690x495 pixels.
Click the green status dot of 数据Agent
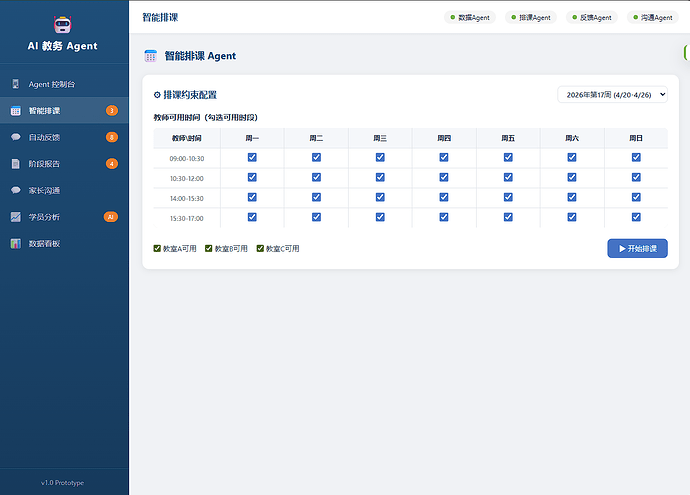click(x=452, y=17)
